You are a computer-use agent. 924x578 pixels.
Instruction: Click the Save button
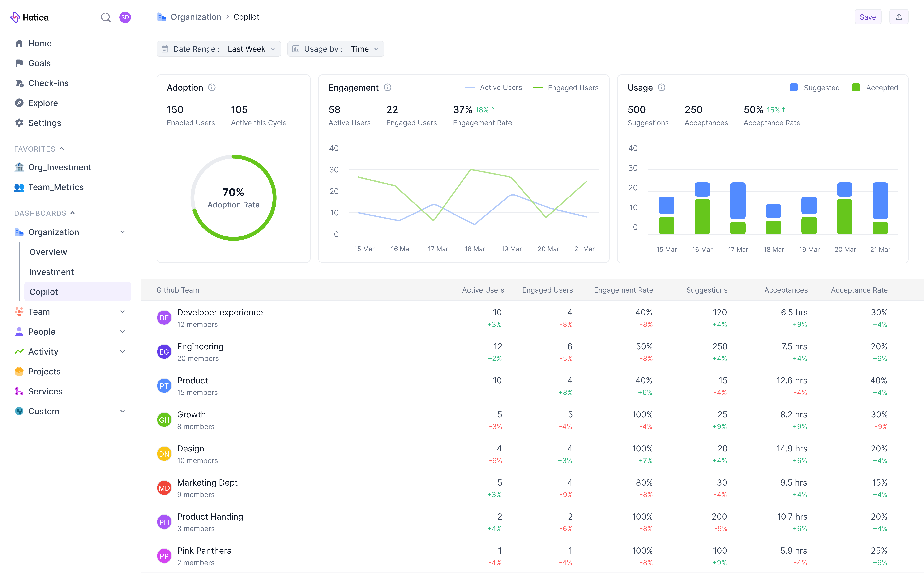868,17
